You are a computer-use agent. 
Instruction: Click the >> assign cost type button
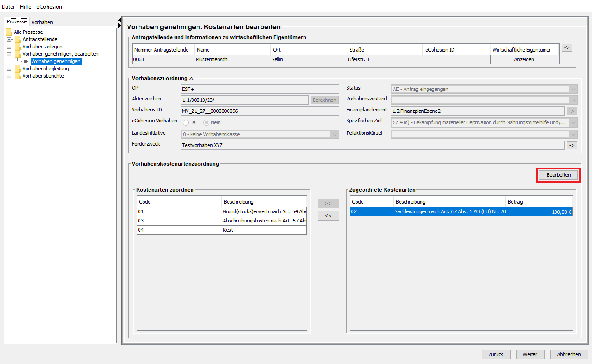coord(328,204)
